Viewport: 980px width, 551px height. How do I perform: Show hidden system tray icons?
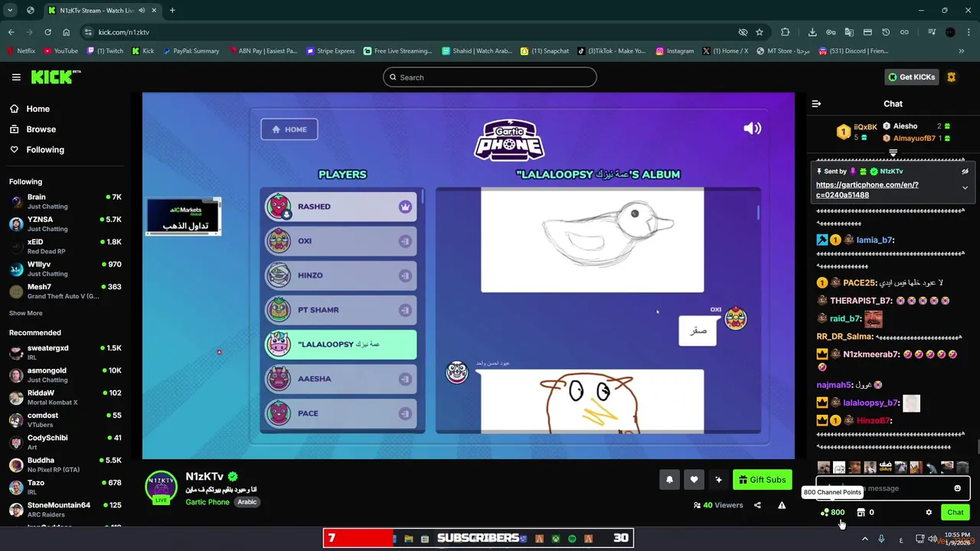pos(865,539)
